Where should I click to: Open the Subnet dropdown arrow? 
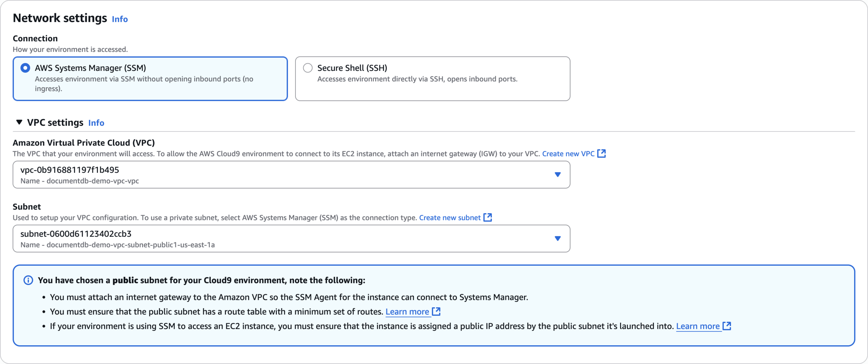pos(558,238)
